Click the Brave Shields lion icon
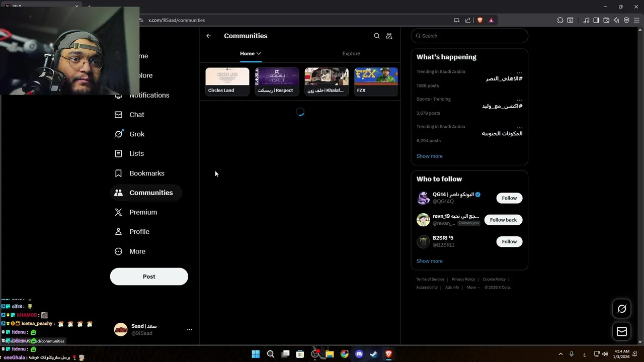The width and height of the screenshot is (644, 362). tap(479, 20)
